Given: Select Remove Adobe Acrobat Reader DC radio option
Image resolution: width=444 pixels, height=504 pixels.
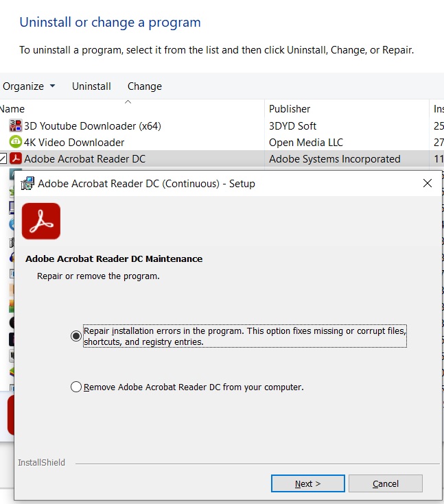Looking at the screenshot, I should (x=76, y=387).
